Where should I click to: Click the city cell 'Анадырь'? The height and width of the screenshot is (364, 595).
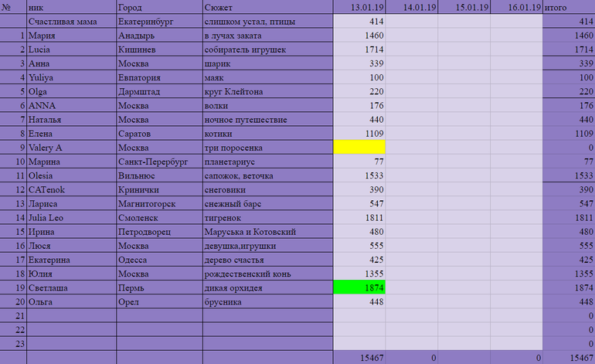point(159,36)
